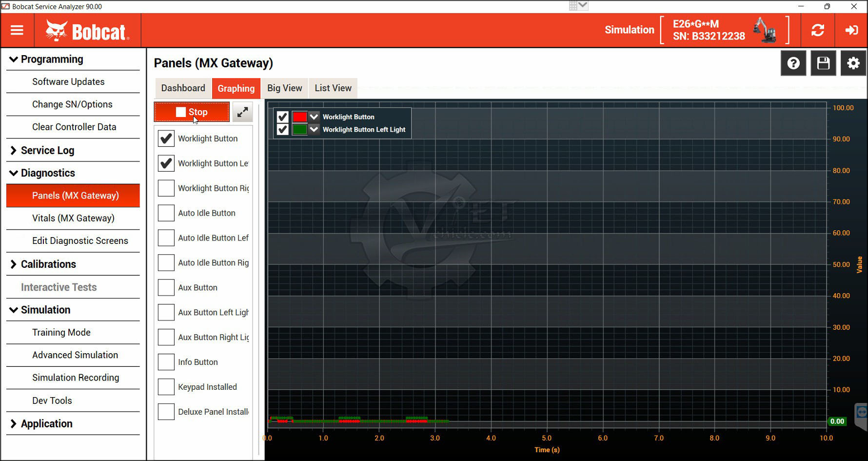The image size is (868, 461).
Task: Toggle legend visibility for Worklight Button
Action: tap(282, 117)
